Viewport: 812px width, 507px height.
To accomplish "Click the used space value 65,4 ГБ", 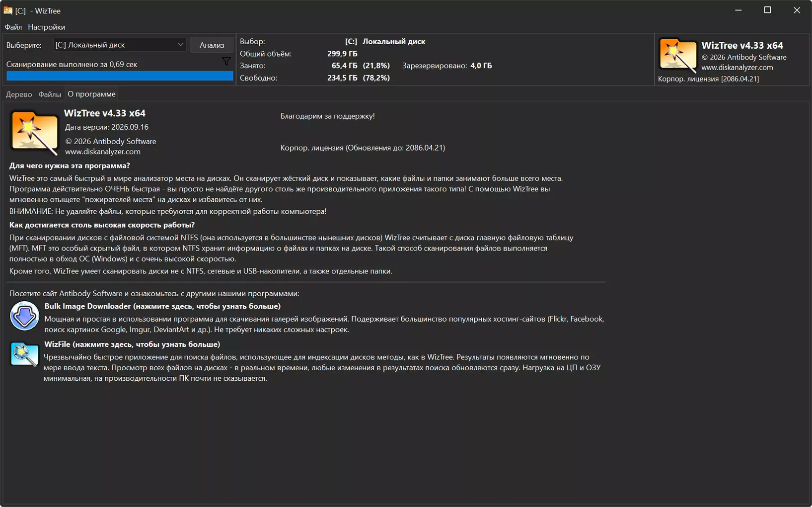I will (344, 66).
